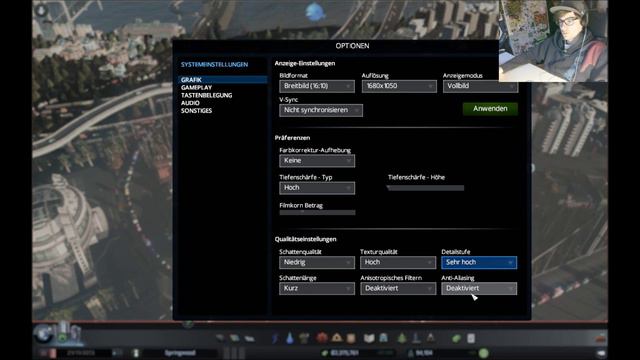The width and height of the screenshot is (640, 360).
Task: Open the Policies document icon
Action: click(471, 338)
